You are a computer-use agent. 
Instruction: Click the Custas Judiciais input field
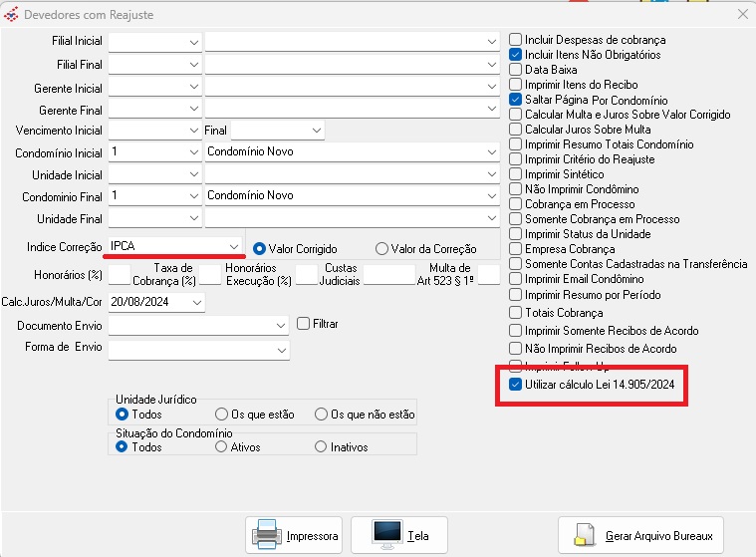tap(388, 275)
